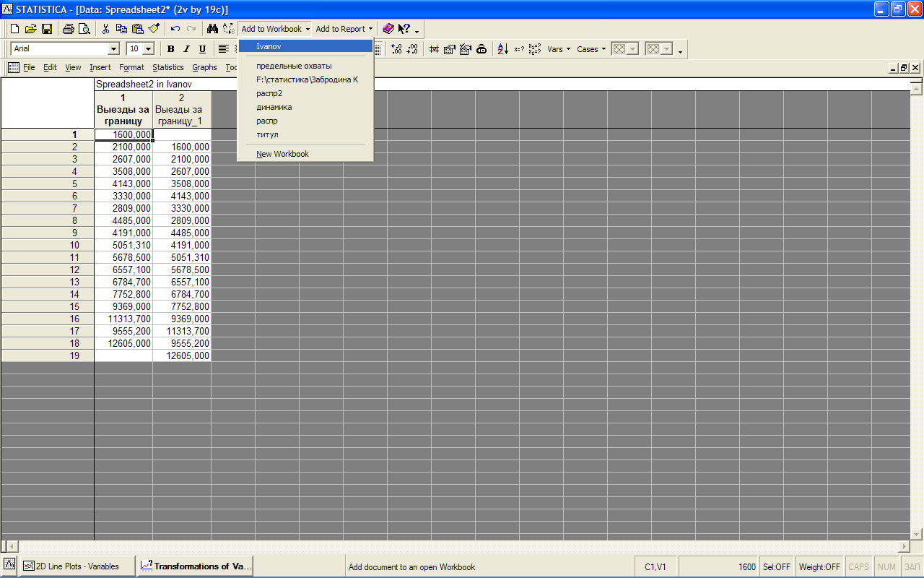The width and height of the screenshot is (924, 578).
Task: Click the red crossed-grid icon
Action: coord(434,49)
